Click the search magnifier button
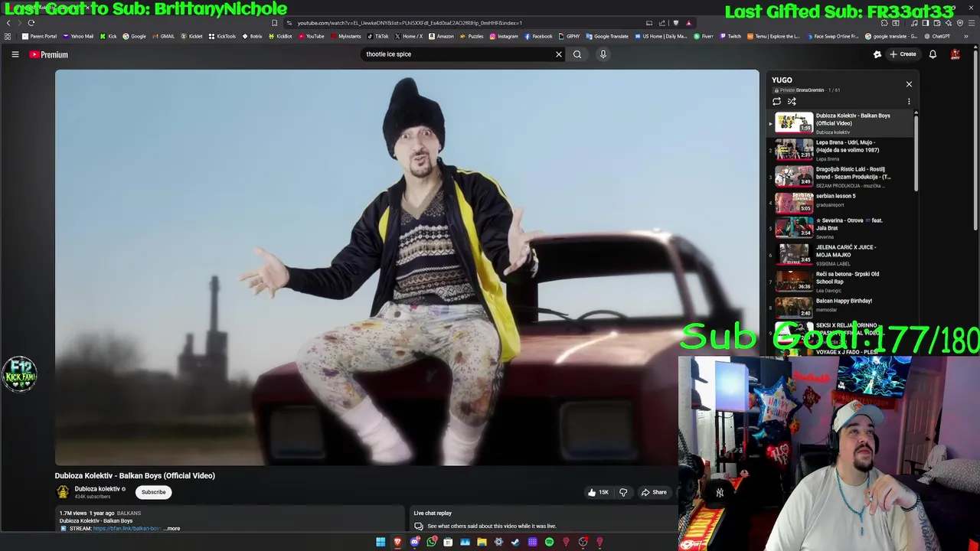980x551 pixels. pos(577,54)
